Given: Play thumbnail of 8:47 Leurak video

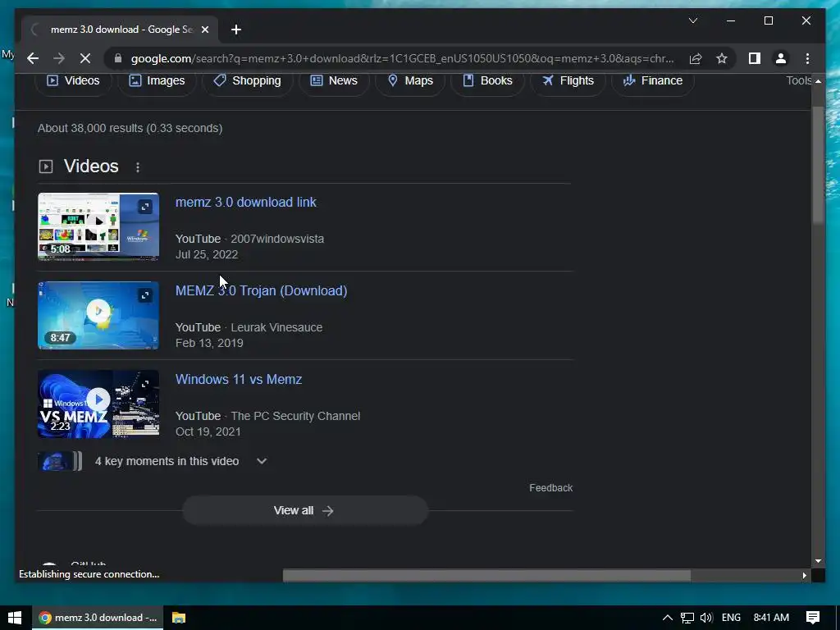Looking at the screenshot, I should coord(98,315).
